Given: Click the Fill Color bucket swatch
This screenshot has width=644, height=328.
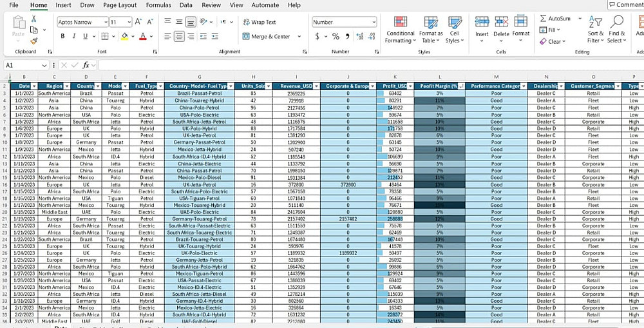Looking at the screenshot, I should (124, 36).
